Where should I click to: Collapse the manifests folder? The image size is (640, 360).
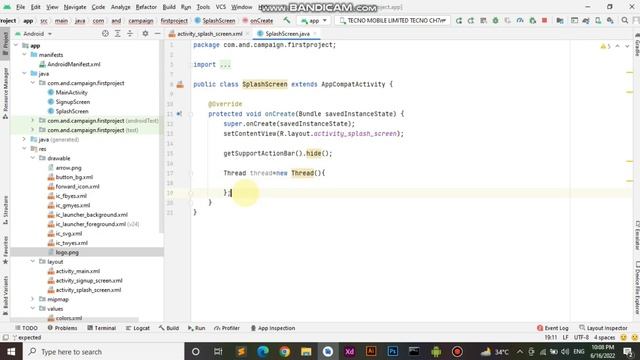24,55
